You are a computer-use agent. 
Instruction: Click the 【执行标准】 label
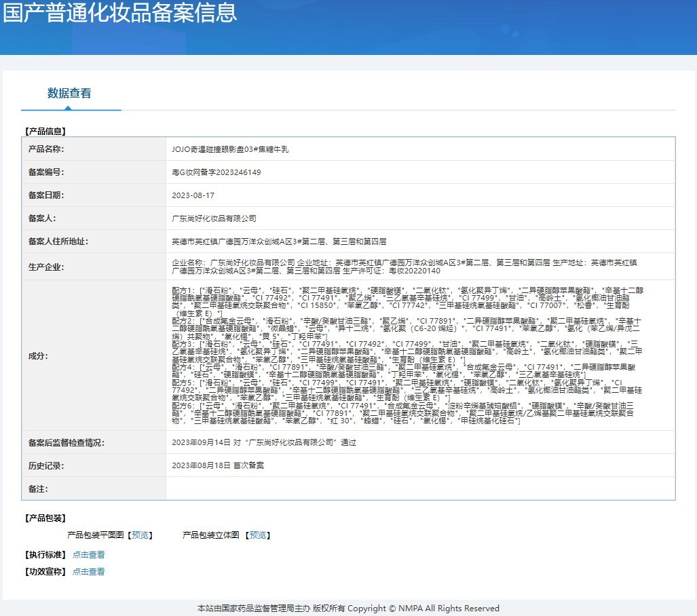click(45, 555)
